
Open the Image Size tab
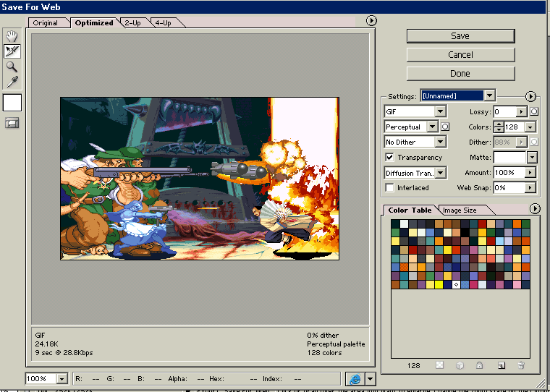point(460,210)
